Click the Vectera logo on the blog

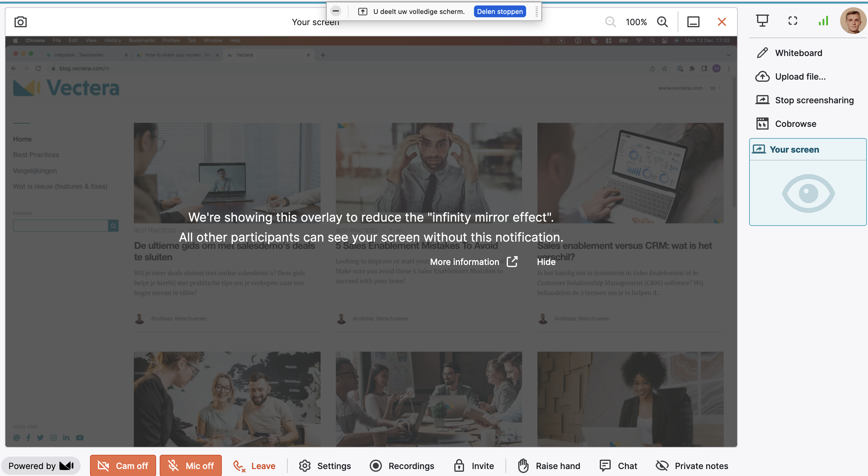66,88
